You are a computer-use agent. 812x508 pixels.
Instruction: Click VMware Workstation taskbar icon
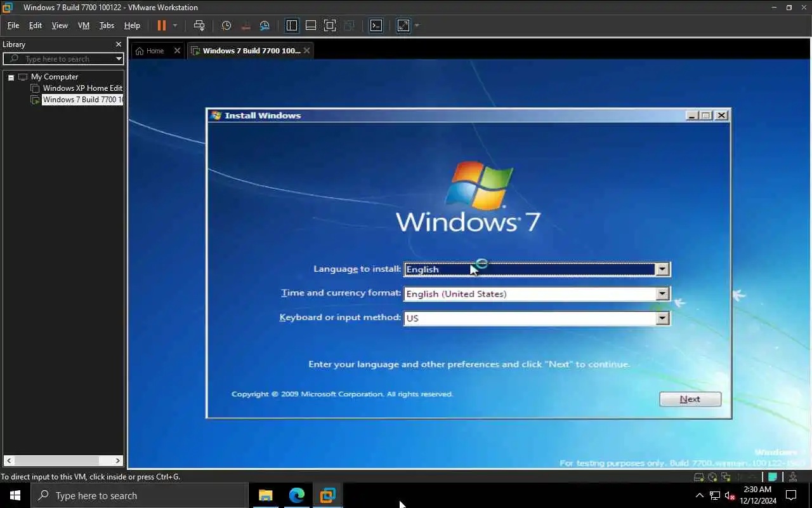coord(327,495)
